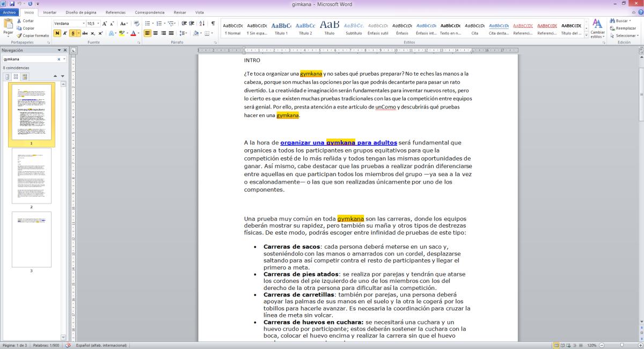Select the strikethrough icon
Image resolution: width=644 pixels, height=349 pixels.
84,33
